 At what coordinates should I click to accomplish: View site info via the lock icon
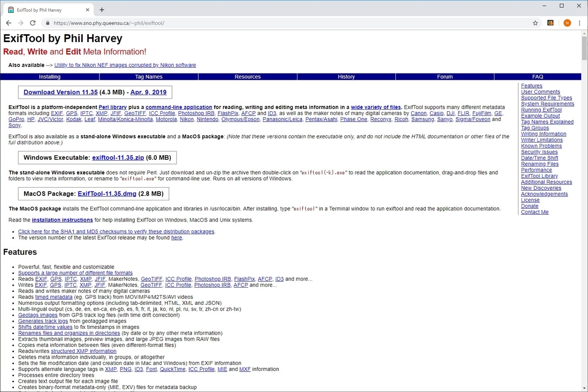pos(48,23)
